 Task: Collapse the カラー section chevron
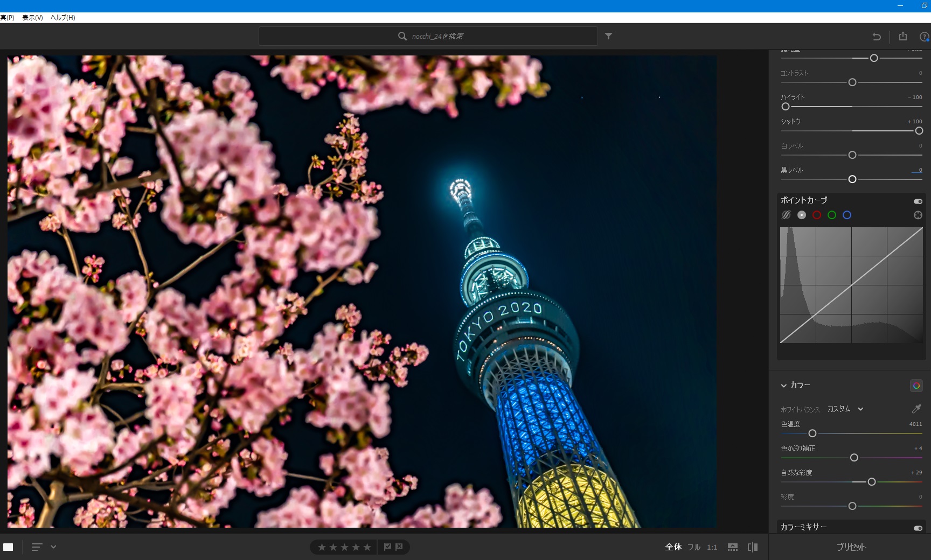[784, 386]
